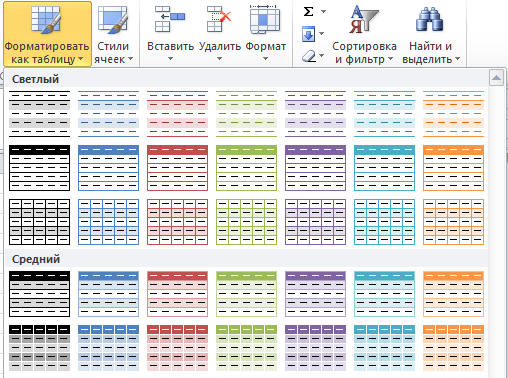Click the Clear eraser icon
Image resolution: width=508 pixels, height=378 pixels.
[x=309, y=55]
